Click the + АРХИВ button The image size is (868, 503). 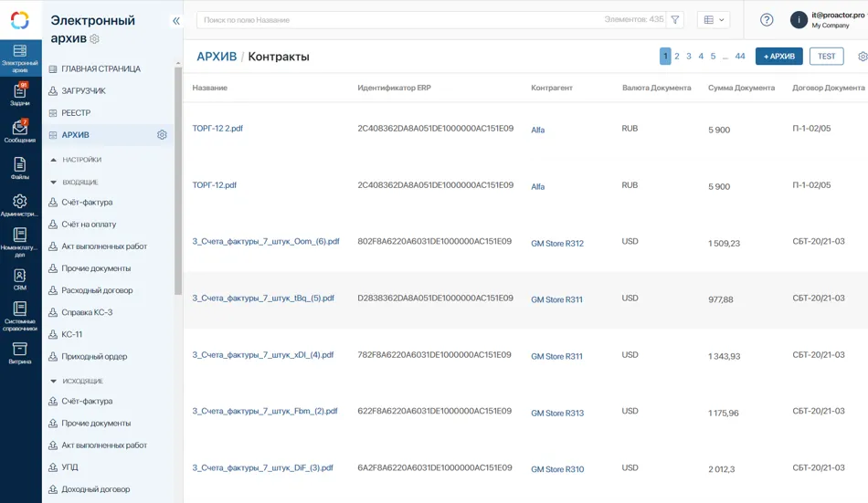[778, 57]
